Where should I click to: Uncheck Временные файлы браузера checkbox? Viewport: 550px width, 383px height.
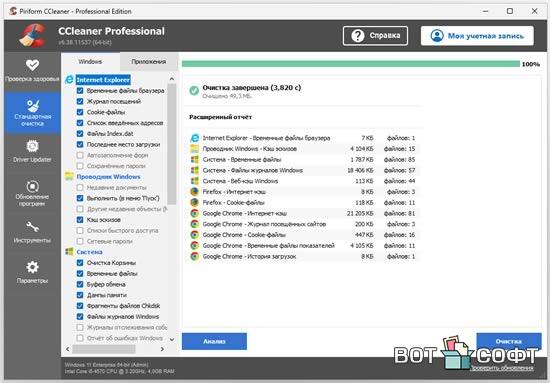point(80,90)
